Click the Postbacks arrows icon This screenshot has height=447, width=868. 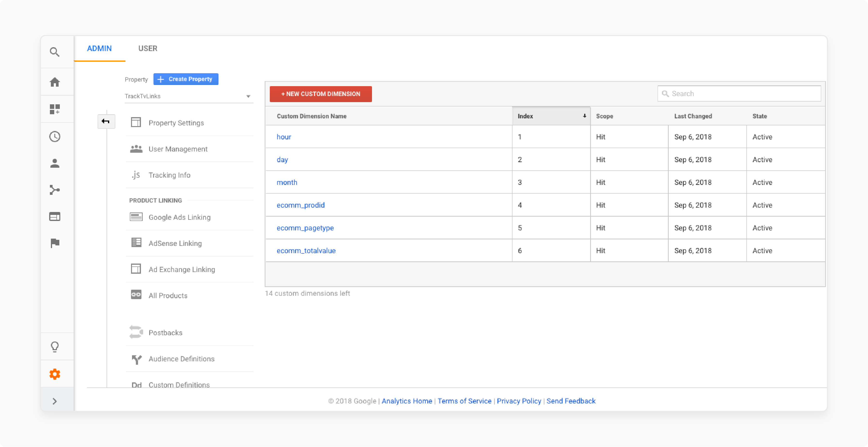(136, 332)
